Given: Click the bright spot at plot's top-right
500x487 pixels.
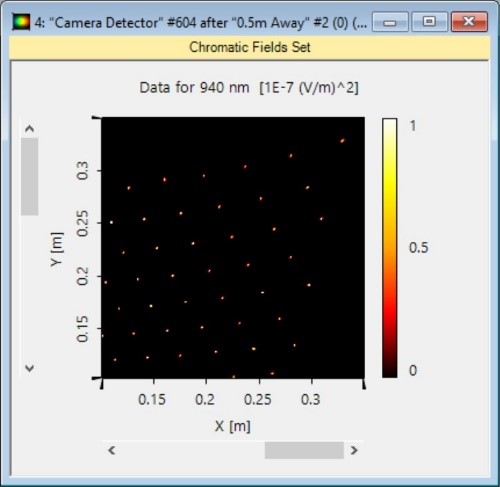Looking at the screenshot, I should click(342, 141).
